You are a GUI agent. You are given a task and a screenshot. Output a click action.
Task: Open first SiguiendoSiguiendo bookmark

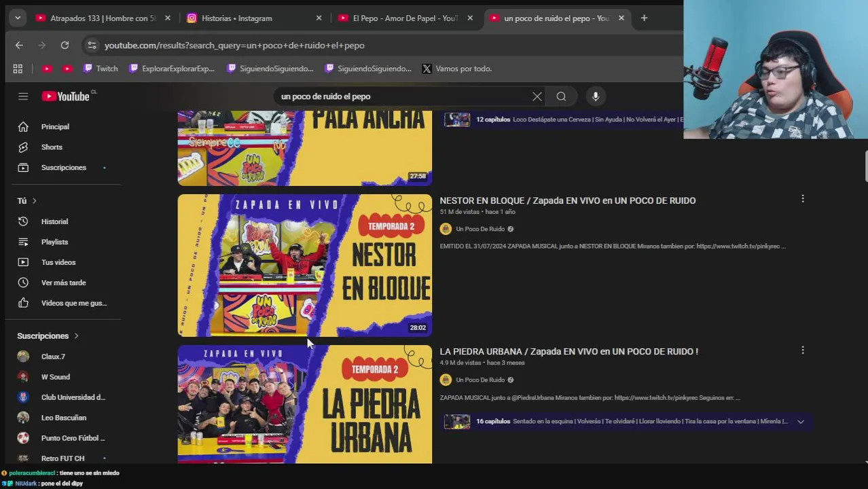[x=270, y=69]
